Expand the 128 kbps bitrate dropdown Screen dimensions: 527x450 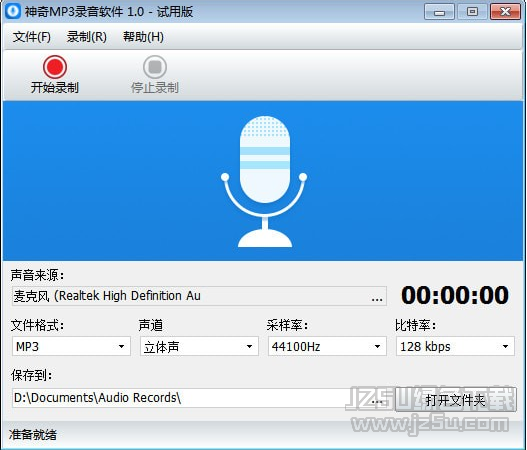[x=455, y=346]
